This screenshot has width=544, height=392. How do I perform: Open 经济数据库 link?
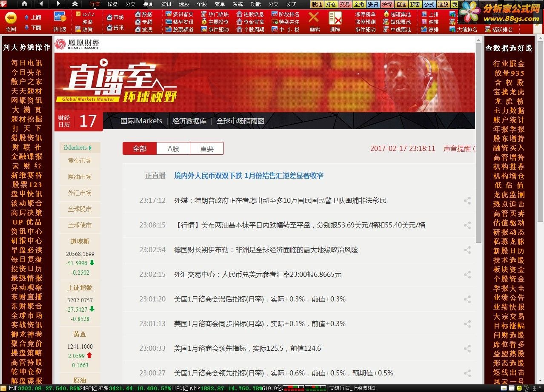(x=189, y=121)
